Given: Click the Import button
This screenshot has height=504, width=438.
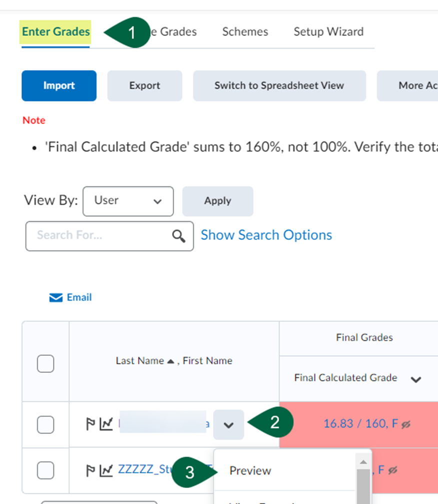Looking at the screenshot, I should (x=58, y=86).
